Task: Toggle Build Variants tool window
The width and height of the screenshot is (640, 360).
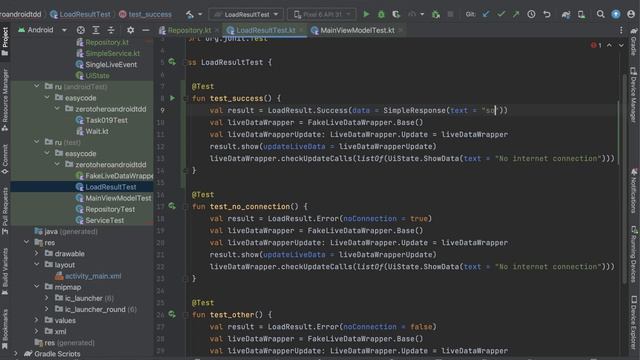Action: pos(5,271)
